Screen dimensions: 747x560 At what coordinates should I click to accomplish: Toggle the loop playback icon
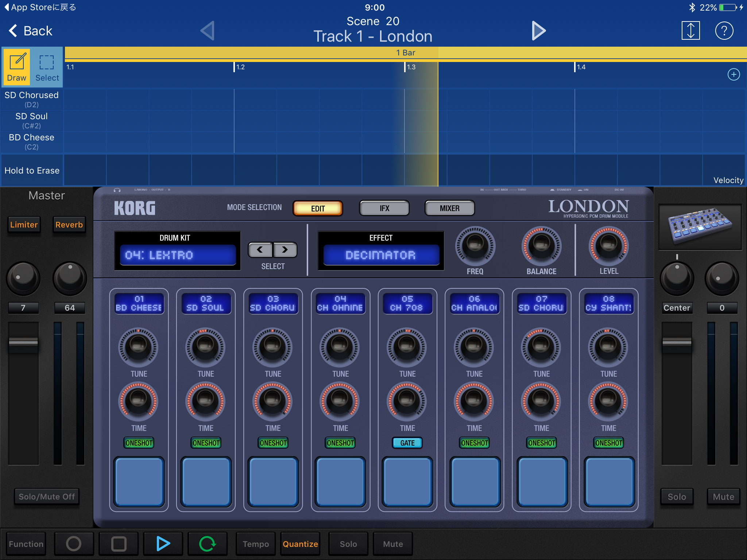coord(208,544)
